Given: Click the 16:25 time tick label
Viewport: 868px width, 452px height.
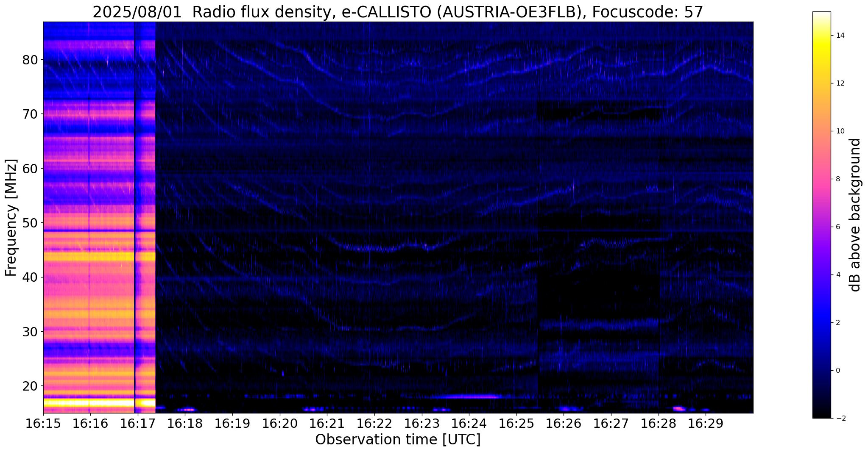Looking at the screenshot, I should pos(516,424).
